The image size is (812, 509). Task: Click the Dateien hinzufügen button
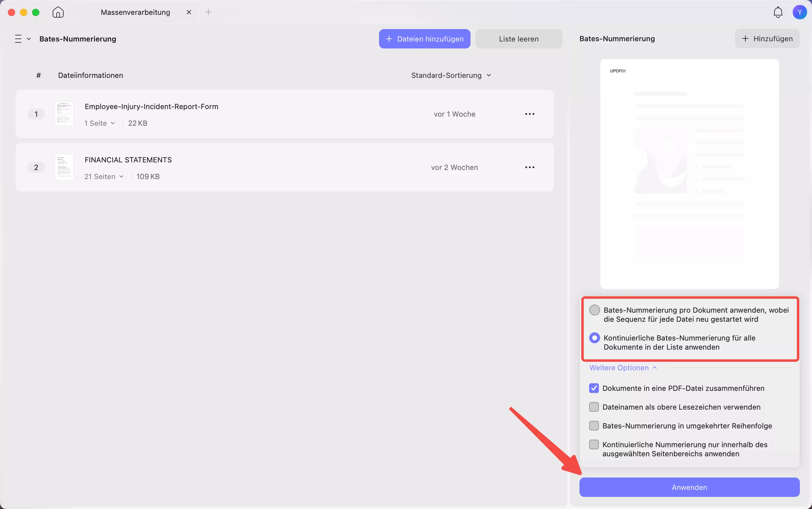click(424, 39)
